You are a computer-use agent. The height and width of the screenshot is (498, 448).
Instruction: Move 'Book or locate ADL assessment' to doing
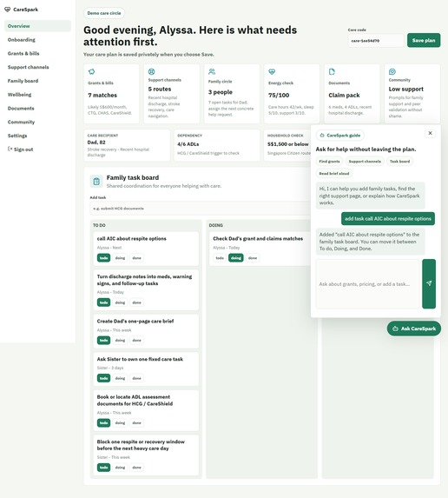pos(120,422)
